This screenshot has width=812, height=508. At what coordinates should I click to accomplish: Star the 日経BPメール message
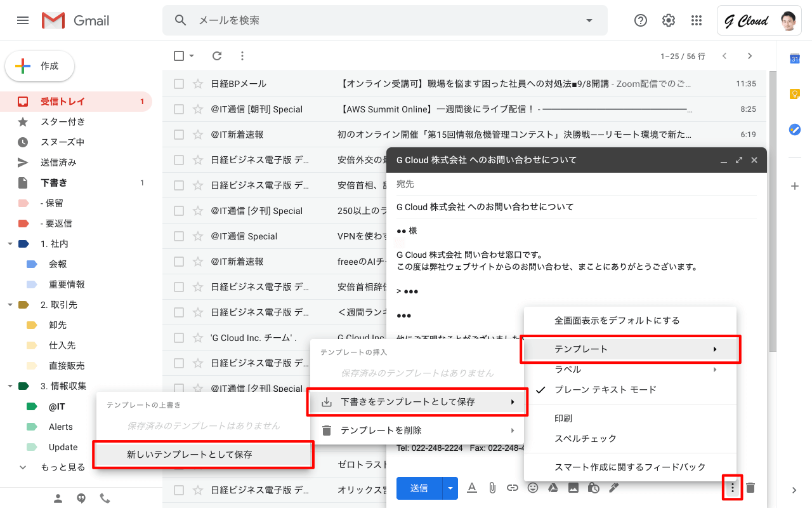coord(198,84)
